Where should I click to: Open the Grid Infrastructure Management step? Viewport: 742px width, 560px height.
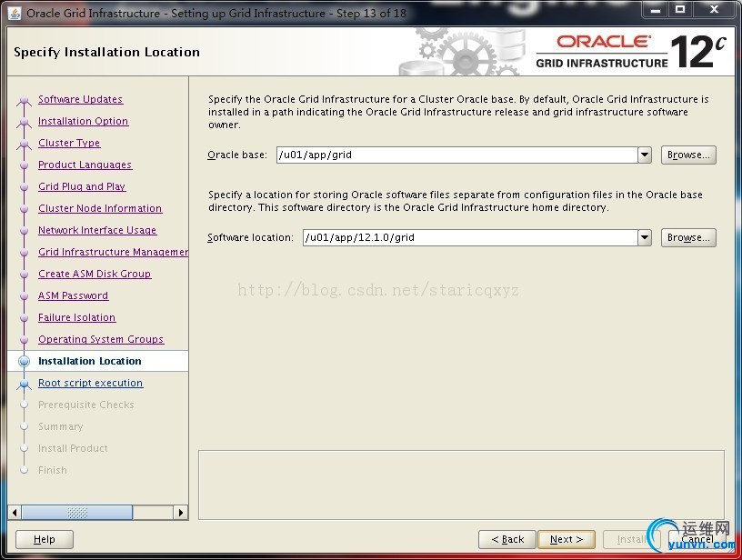click(x=113, y=252)
